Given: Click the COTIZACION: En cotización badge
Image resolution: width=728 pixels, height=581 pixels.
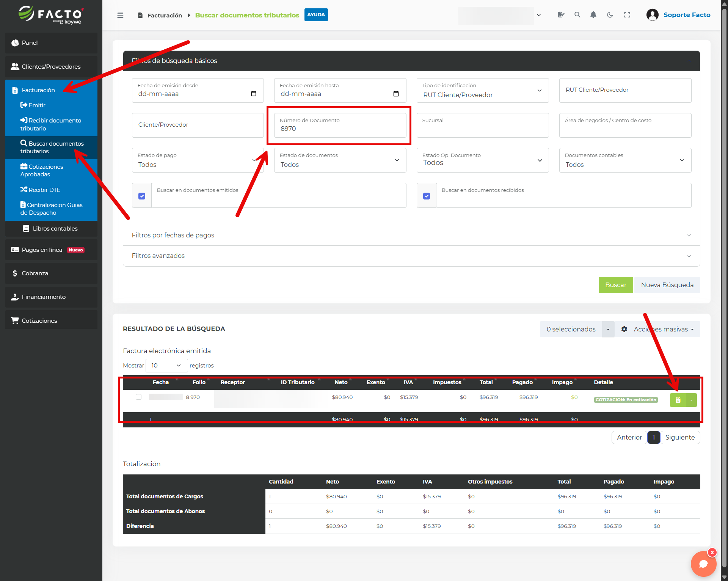Looking at the screenshot, I should pyautogui.click(x=626, y=400).
